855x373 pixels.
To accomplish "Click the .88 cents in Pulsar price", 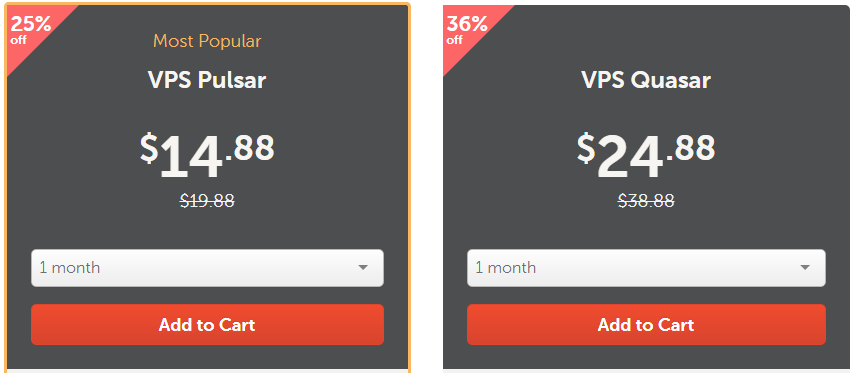I will 250,148.
